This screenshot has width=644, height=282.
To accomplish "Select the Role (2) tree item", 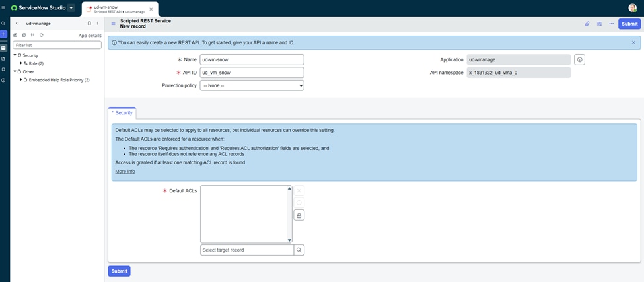I will (x=36, y=63).
